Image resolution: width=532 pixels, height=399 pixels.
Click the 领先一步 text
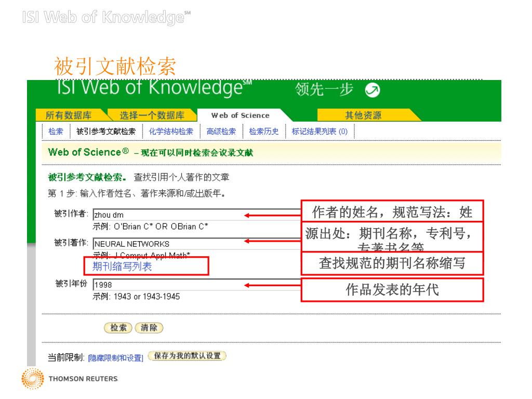point(324,90)
